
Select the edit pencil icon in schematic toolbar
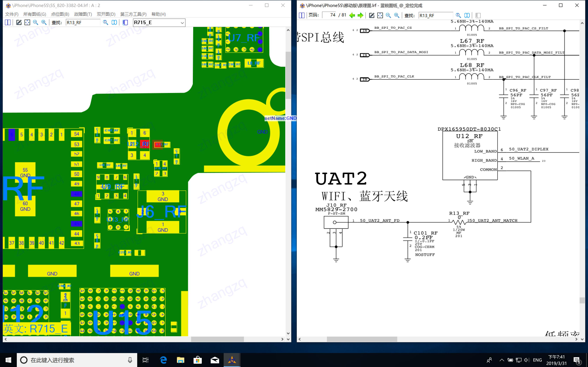372,15
